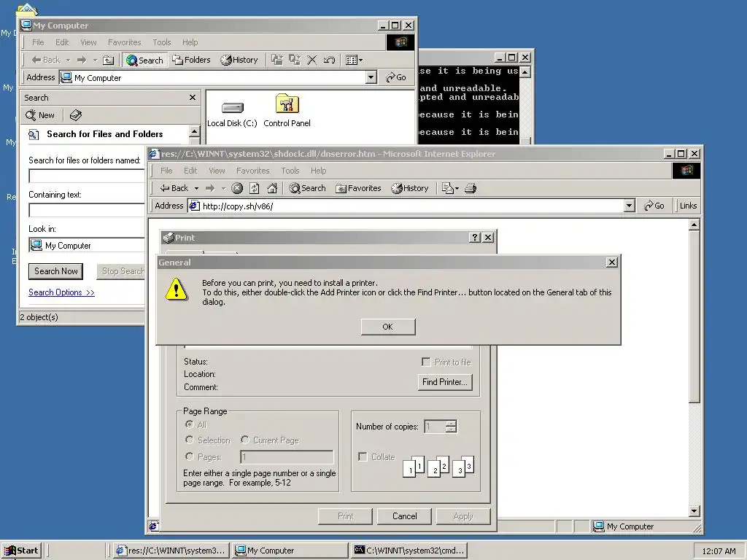Screen dimensions: 747x560
Task: Click Copy To icon in My Computer toolbar
Action: click(295, 60)
